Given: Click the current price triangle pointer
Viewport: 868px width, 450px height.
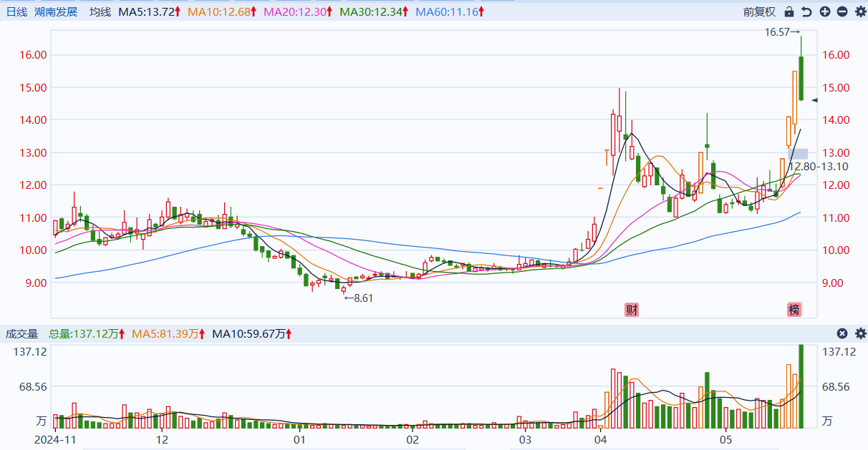Looking at the screenshot, I should [x=814, y=101].
